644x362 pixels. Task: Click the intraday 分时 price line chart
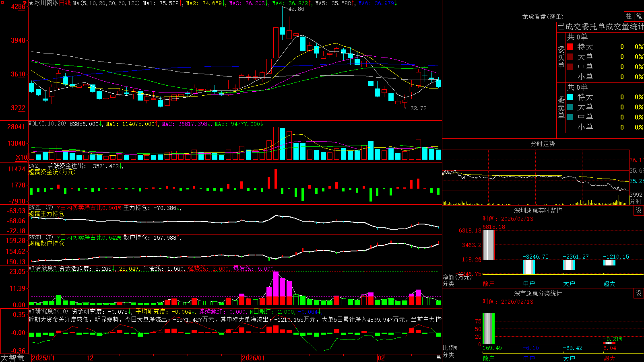point(536,177)
